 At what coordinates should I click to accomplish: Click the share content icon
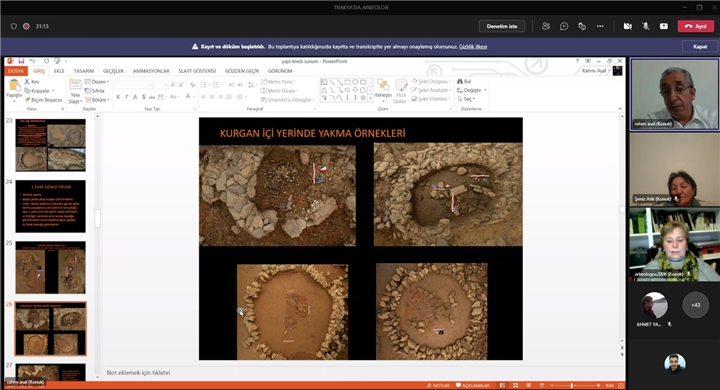click(664, 26)
